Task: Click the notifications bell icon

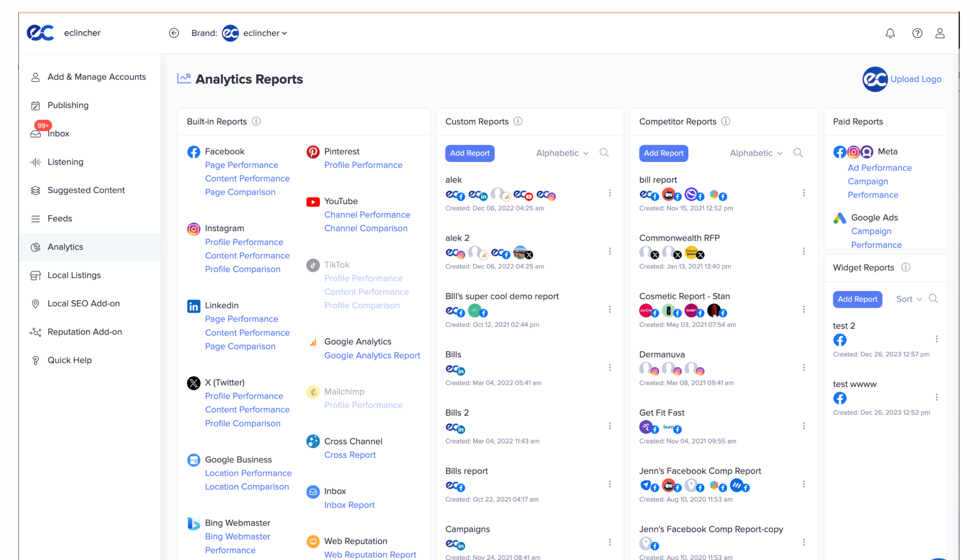Action: [x=890, y=33]
